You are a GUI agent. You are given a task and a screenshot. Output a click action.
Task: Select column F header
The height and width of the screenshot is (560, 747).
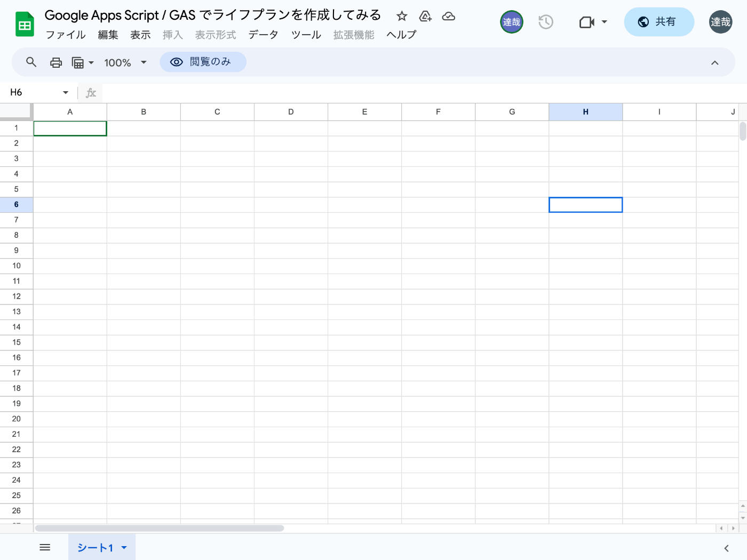[x=438, y=112]
